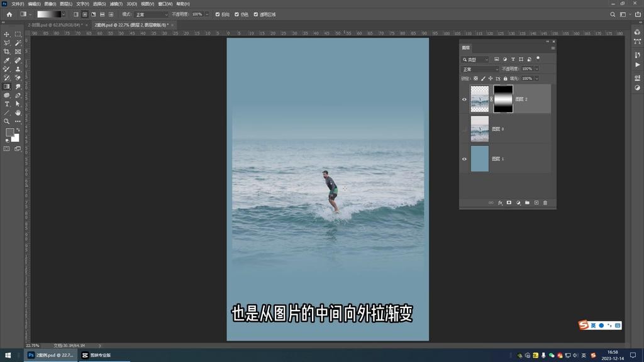
Task: Select the Move tool
Action: (7, 35)
